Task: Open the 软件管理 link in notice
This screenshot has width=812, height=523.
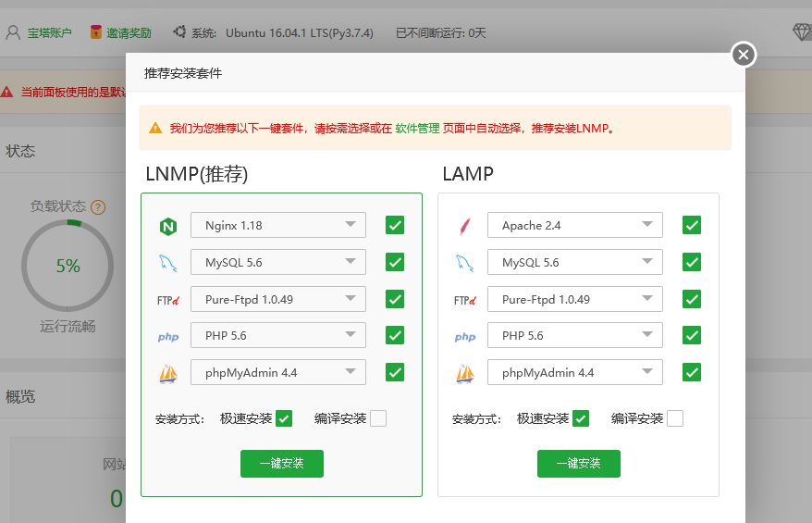Action: pos(417,128)
